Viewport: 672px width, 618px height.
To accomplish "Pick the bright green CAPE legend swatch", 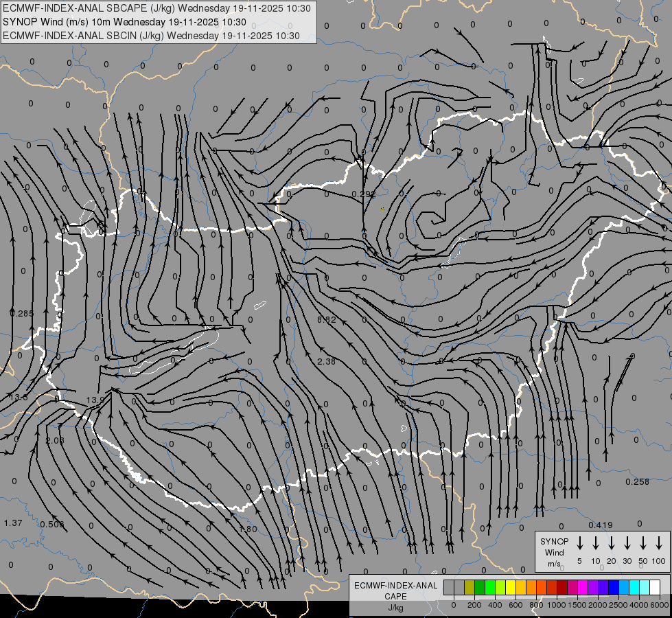I will [490, 587].
